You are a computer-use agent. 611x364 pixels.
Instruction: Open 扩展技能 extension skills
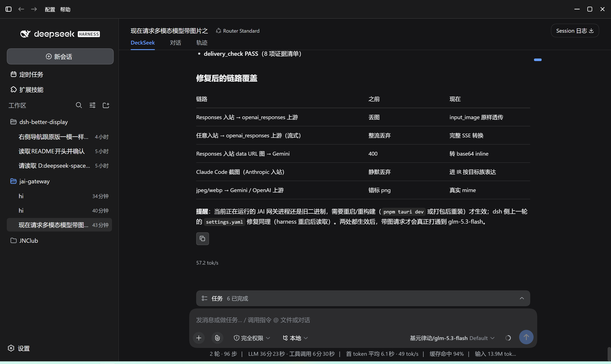27,89
